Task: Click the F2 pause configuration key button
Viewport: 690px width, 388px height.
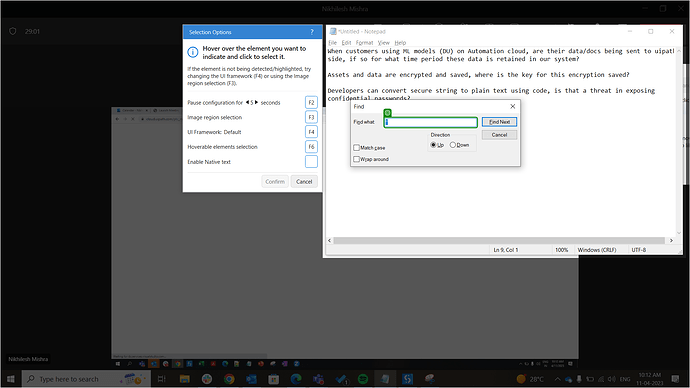Action: pyautogui.click(x=311, y=102)
